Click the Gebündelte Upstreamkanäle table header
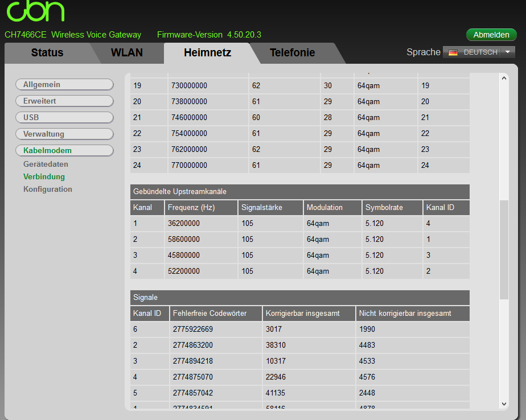Viewport: 526px width, 420px height. click(x=299, y=191)
